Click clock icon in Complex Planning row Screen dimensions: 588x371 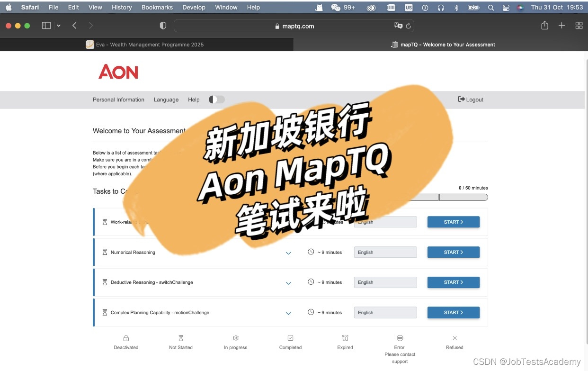311,312
